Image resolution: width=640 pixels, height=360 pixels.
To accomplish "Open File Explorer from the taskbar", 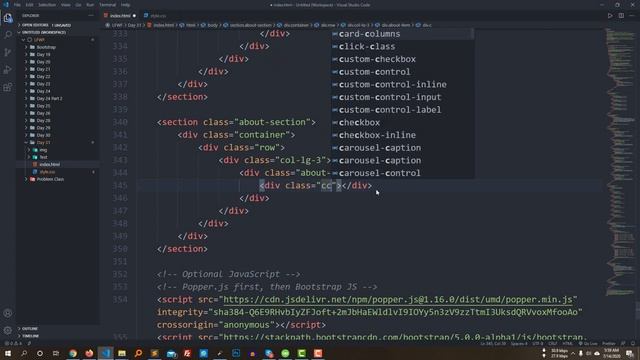I will pos(122,353).
